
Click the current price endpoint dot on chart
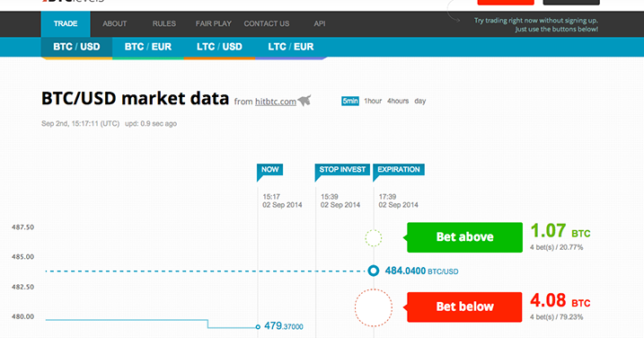pos(258,327)
